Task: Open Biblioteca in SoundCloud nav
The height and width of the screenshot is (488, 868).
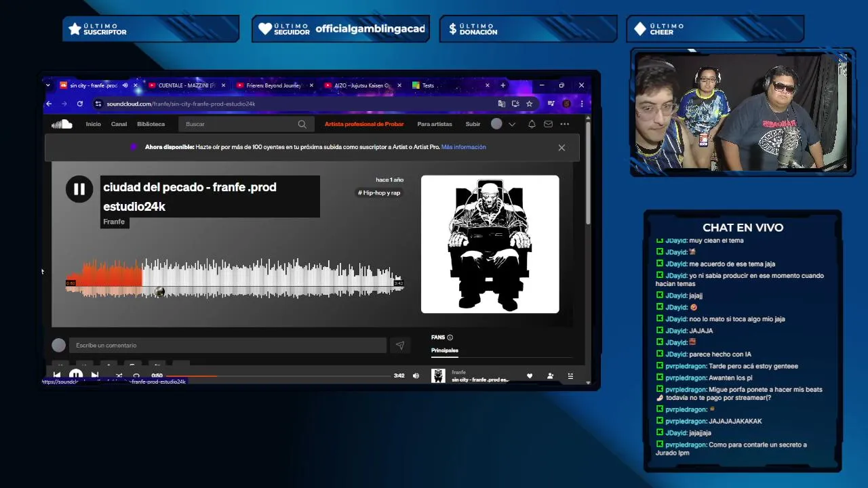Action: click(x=151, y=124)
